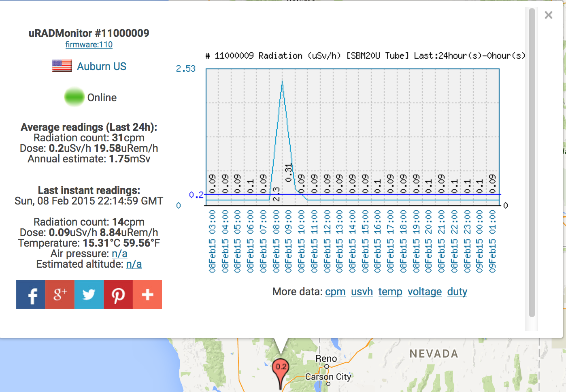This screenshot has height=392, width=566.
Task: Share via Google Plus icon
Action: (x=60, y=294)
